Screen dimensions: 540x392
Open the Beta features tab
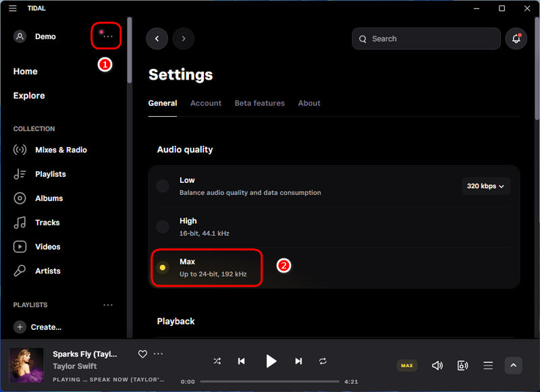tap(260, 103)
